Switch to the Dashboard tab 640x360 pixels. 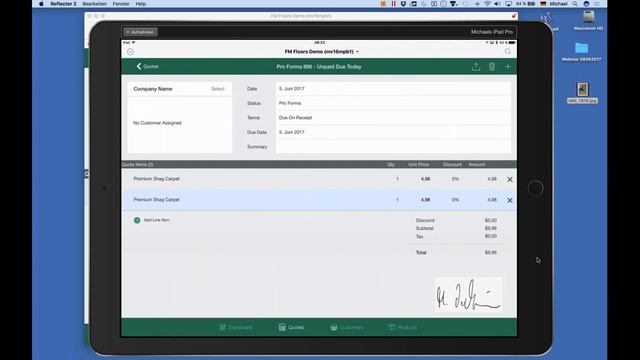pyautogui.click(x=236, y=327)
